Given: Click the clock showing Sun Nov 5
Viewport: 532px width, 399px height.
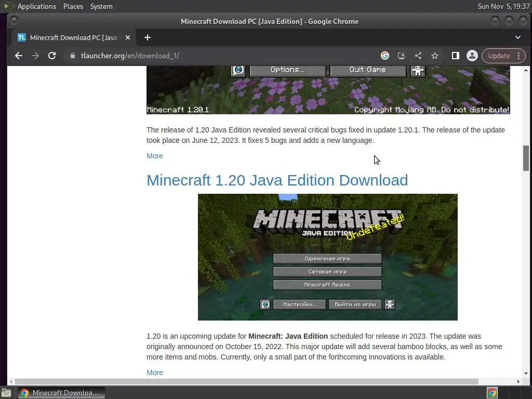Looking at the screenshot, I should pyautogui.click(x=503, y=6).
